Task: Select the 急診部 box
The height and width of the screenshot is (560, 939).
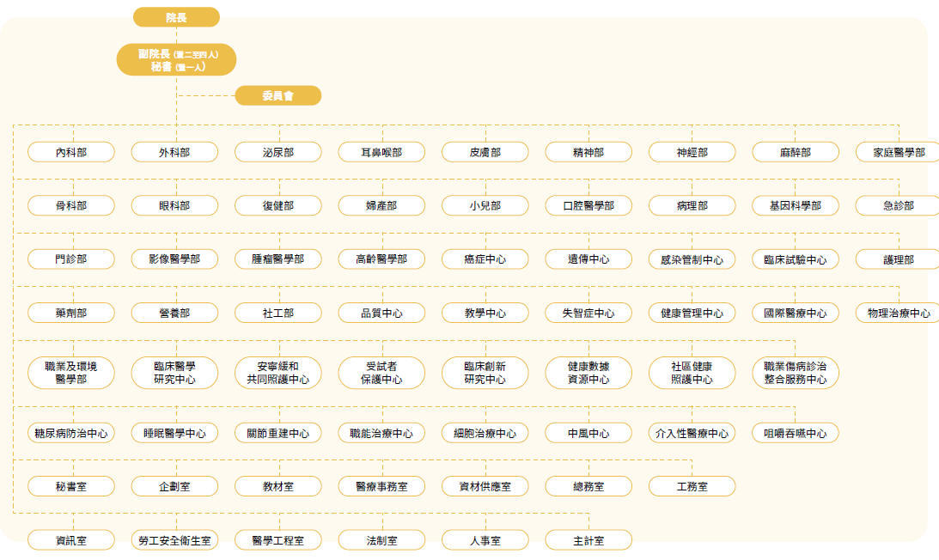Action: [899, 205]
